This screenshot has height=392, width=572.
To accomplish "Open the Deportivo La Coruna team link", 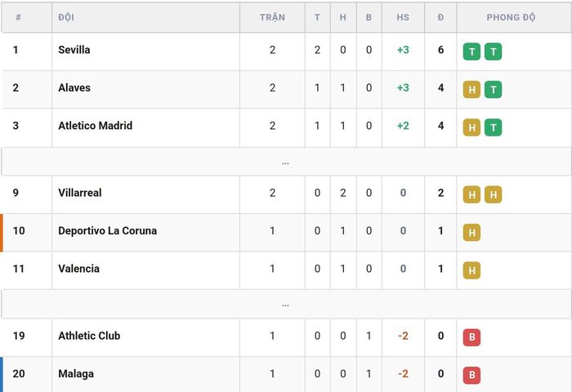I will pos(108,230).
